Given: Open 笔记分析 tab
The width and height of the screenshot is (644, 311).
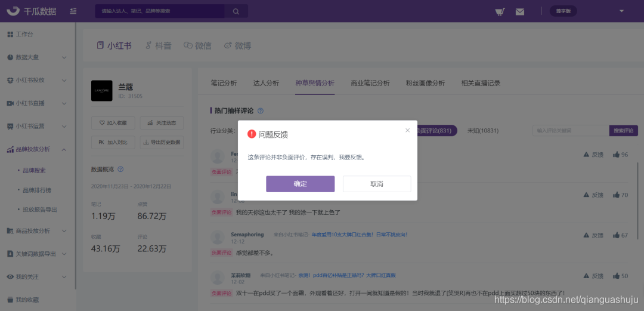Looking at the screenshot, I should 224,83.
